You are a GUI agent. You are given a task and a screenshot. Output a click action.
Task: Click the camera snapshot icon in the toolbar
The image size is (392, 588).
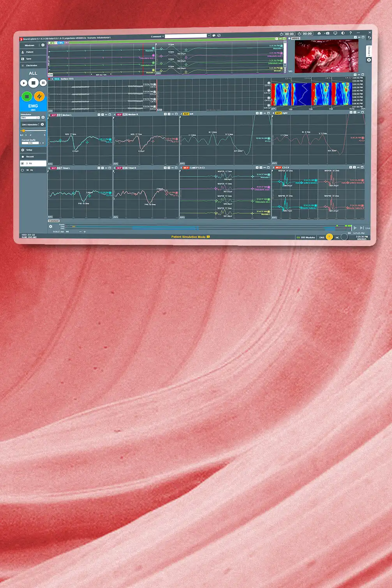tap(327, 33)
